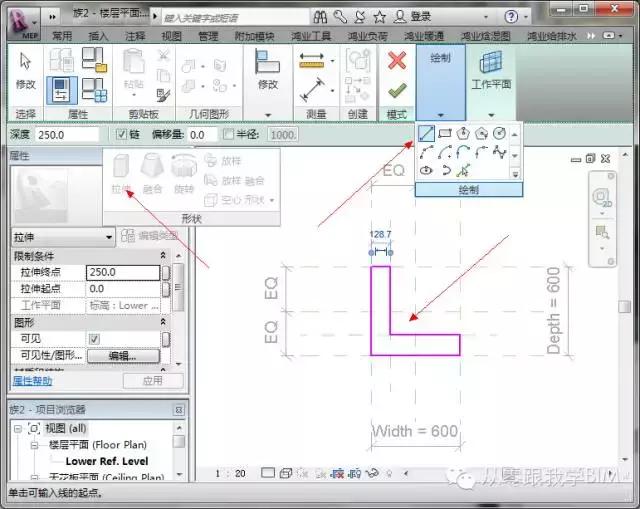Toggle the 可见 visible checkbox
Viewport: 640px width, 509px height.
pos(94,339)
